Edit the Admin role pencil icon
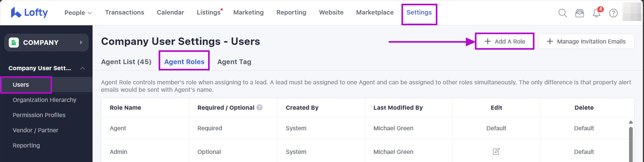The image size is (644, 162). click(x=496, y=152)
